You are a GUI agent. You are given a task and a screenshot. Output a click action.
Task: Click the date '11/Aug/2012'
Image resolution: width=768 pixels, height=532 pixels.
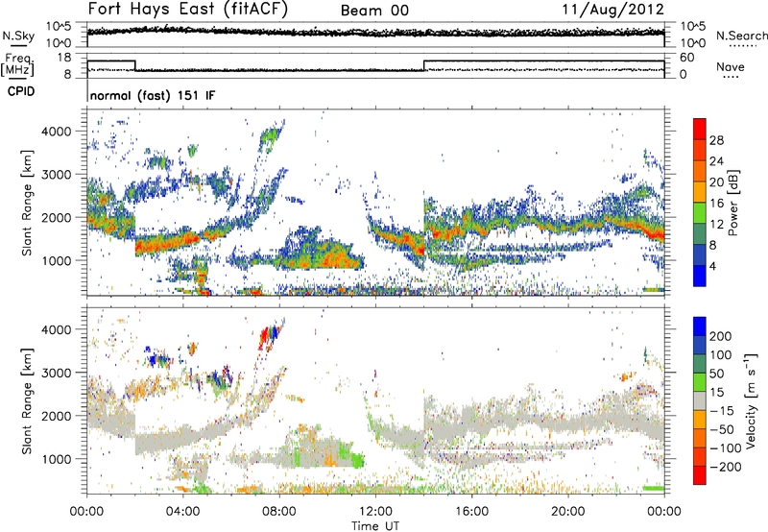point(613,10)
